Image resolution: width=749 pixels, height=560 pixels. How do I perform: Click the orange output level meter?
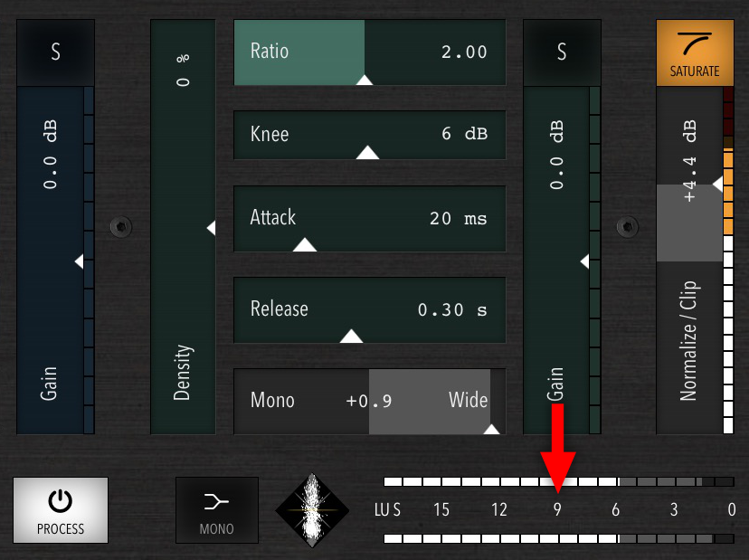728,261
